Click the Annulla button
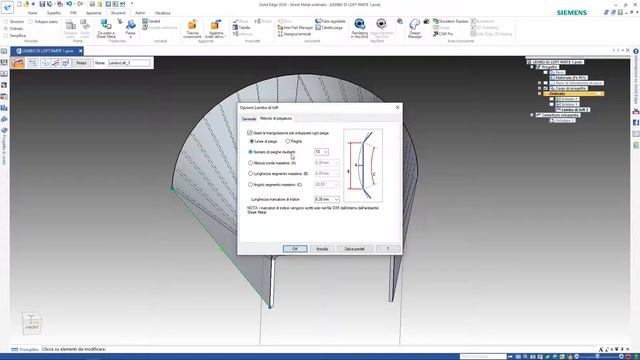Viewport: 640px width, 360px height. click(x=322, y=249)
